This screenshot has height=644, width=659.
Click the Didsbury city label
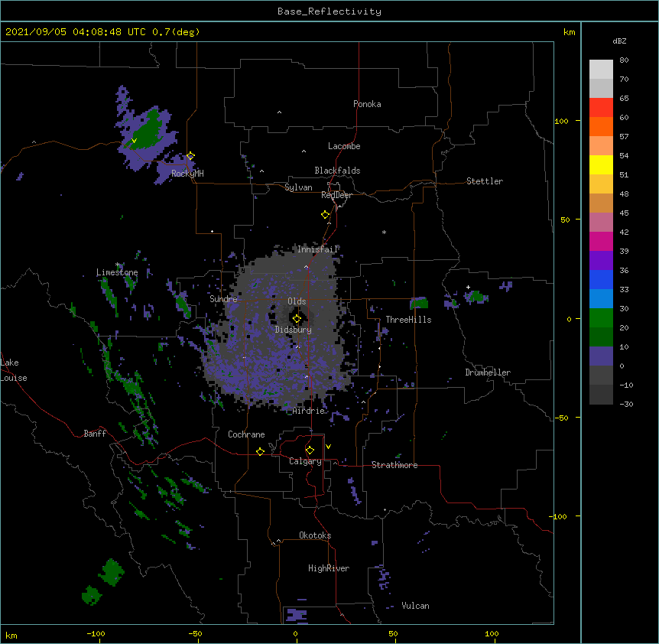tap(294, 330)
